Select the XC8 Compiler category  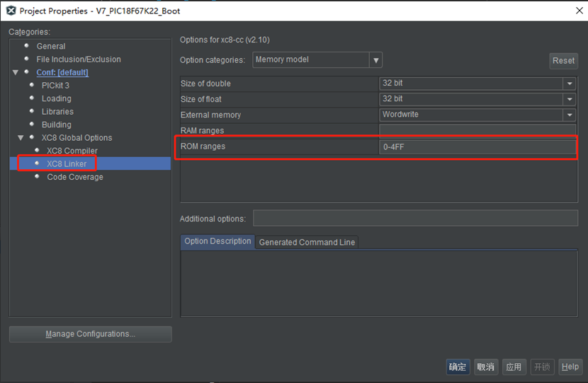72,151
